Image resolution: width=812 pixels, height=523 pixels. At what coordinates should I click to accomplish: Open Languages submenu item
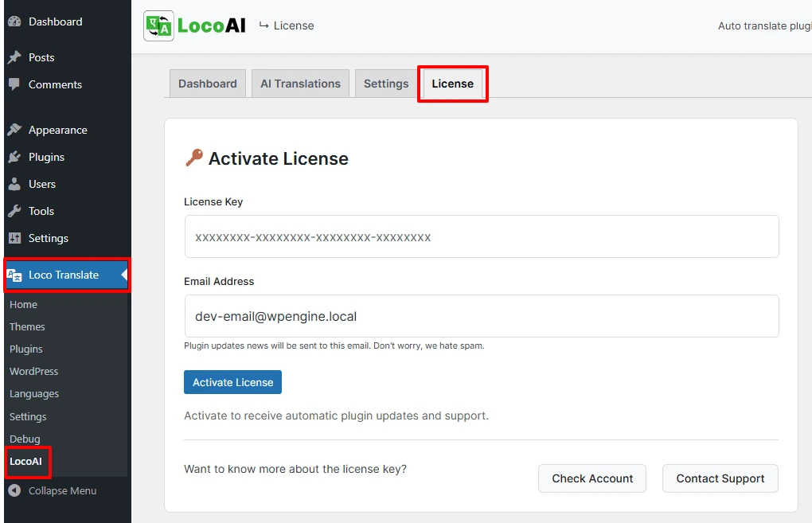pos(34,394)
